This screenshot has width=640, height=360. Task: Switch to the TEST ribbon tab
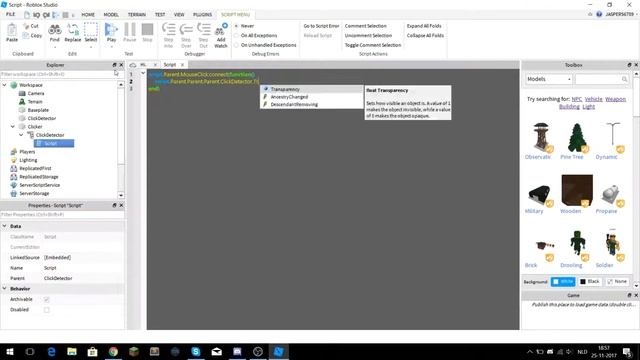coord(160,15)
